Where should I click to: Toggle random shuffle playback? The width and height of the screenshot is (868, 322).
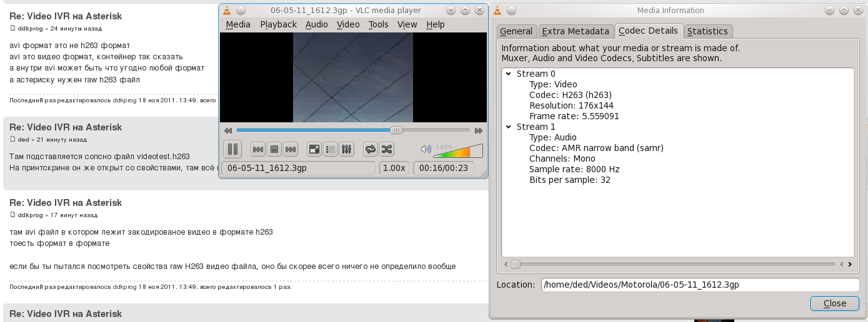(387, 149)
